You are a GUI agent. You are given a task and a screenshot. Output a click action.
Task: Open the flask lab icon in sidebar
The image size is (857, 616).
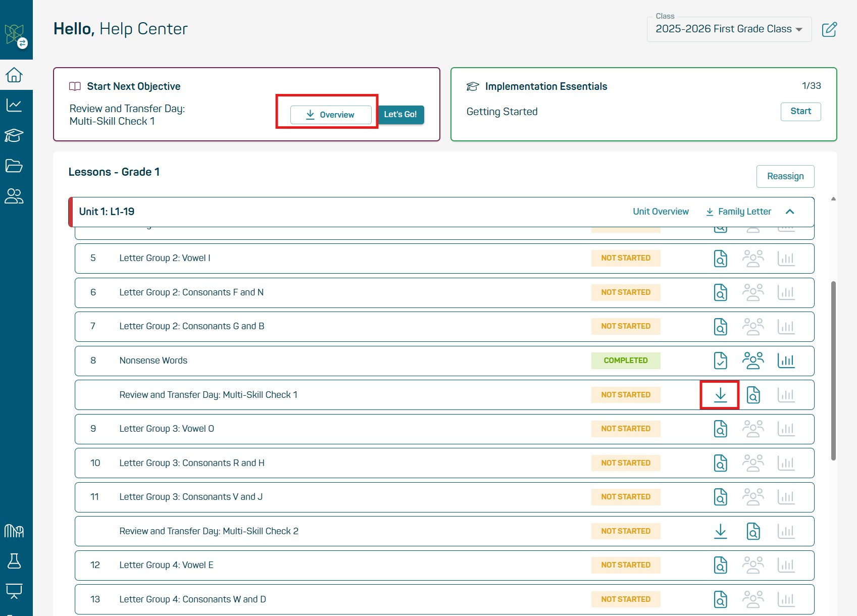tap(14, 561)
